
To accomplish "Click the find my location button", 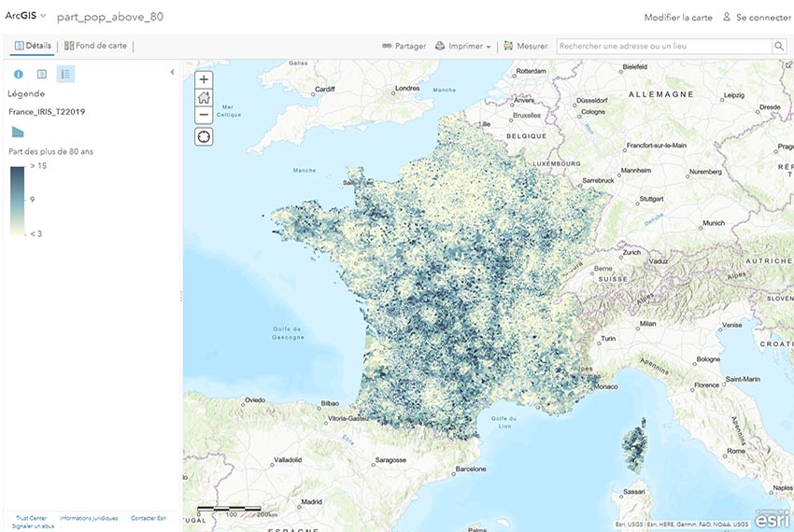I will [x=204, y=137].
